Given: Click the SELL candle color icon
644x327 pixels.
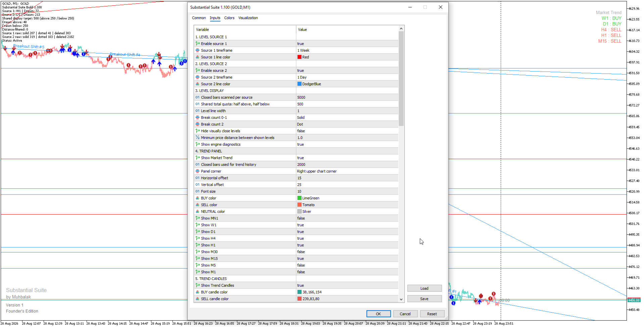Looking at the screenshot, I should 198,299.
